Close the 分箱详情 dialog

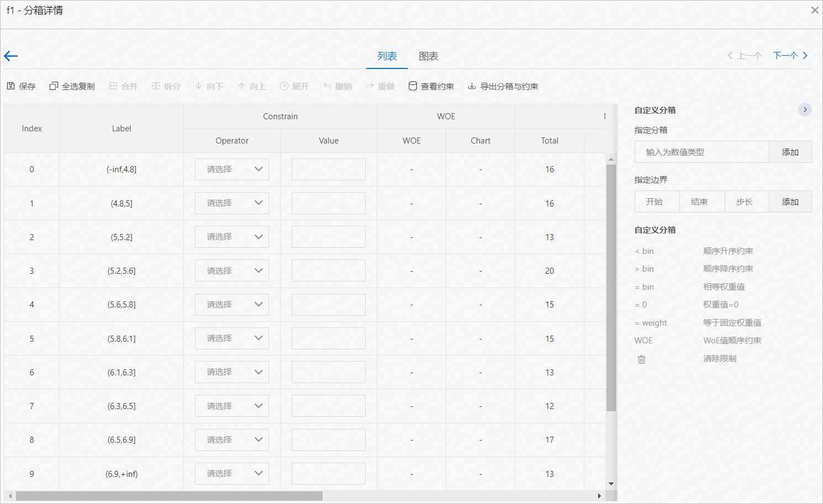[x=815, y=10]
